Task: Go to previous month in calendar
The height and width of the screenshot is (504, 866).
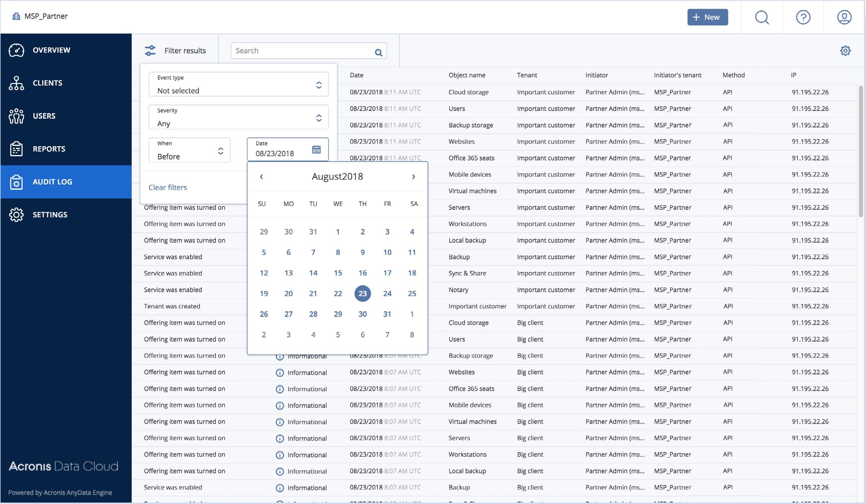Action: point(261,176)
